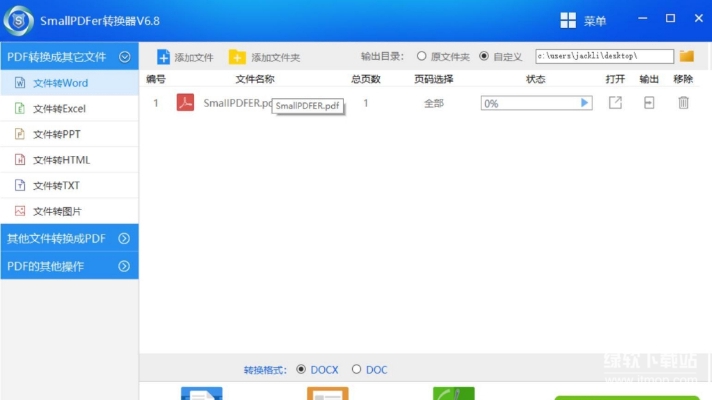Minimize the SmallPDFer window

click(643, 18)
